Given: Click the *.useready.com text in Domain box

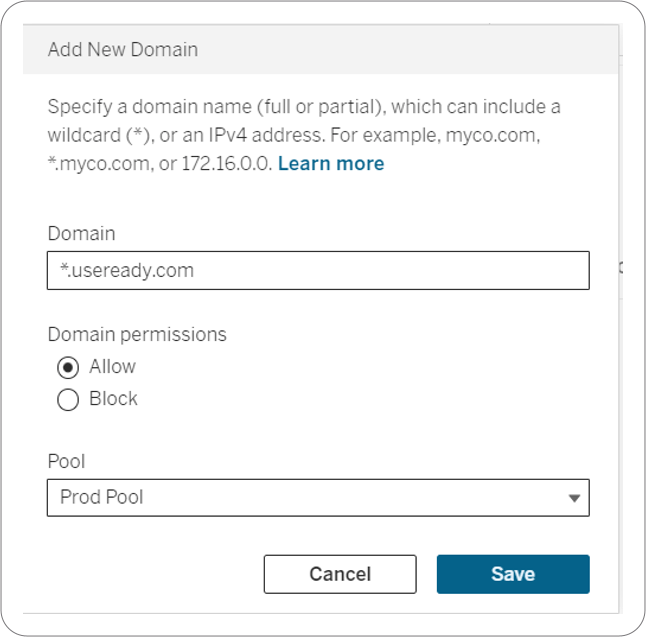Looking at the screenshot, I should (x=127, y=270).
